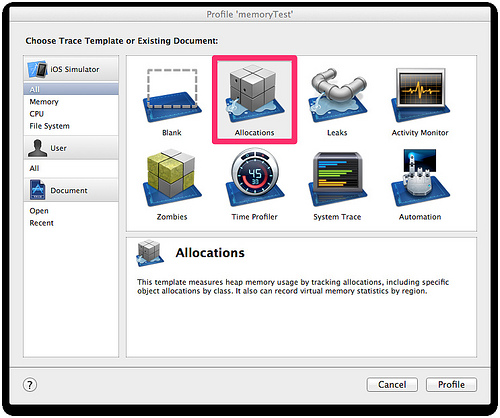500x418 pixels.
Task: Select the Leaks instrument template
Action: pos(338,96)
